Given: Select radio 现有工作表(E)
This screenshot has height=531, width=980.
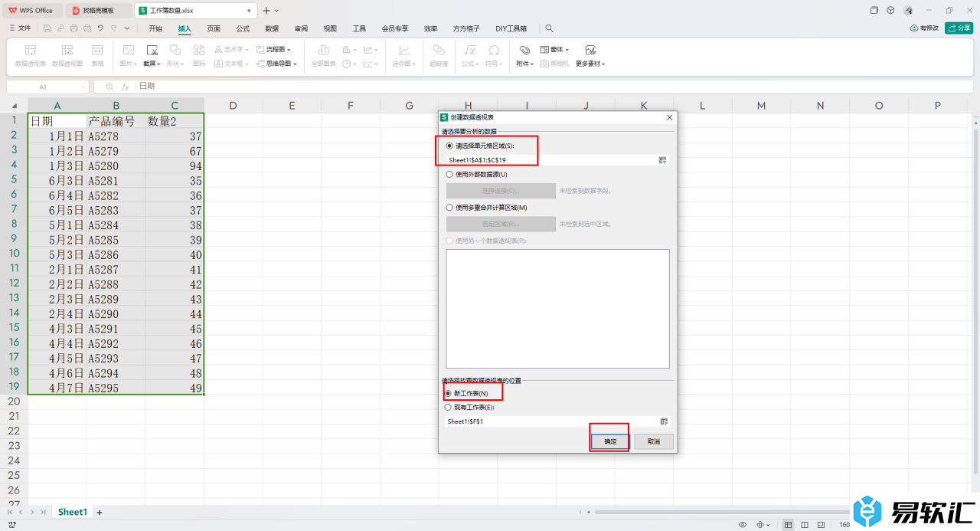Looking at the screenshot, I should coord(449,408).
